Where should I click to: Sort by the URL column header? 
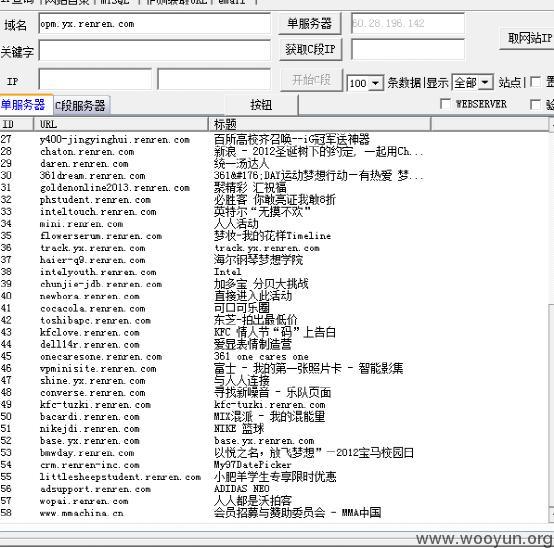point(121,124)
